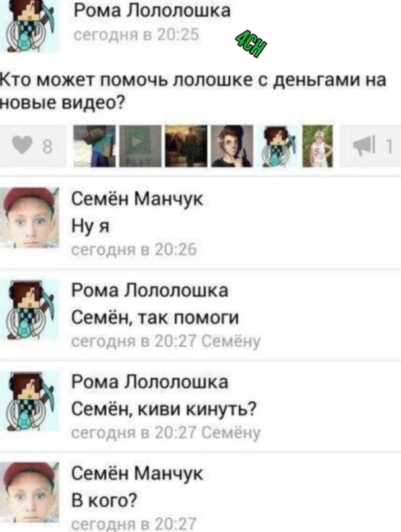Open Семён Манчук avatar in first comment
401x532 pixels.
tap(30, 218)
